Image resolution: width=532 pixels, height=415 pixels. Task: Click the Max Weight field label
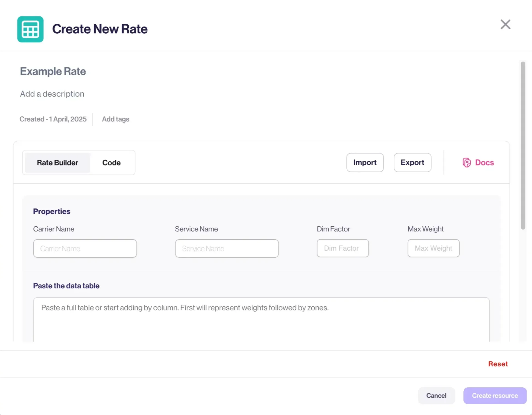pyautogui.click(x=425, y=229)
